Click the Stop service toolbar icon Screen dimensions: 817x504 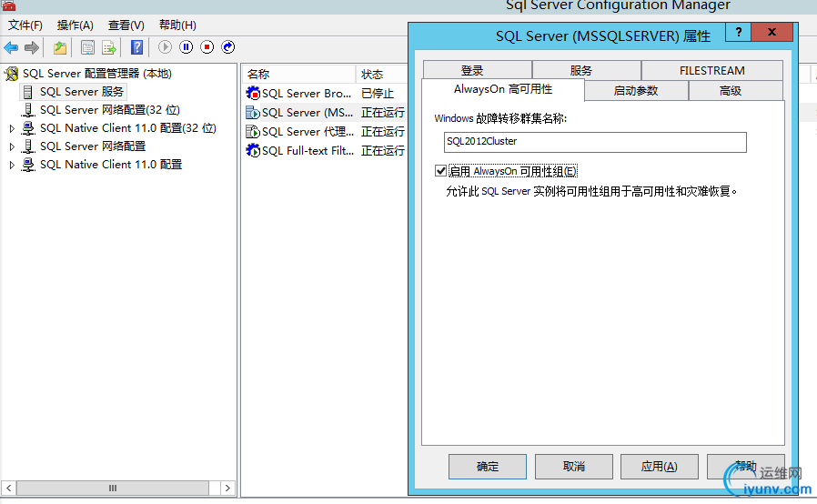pos(207,47)
